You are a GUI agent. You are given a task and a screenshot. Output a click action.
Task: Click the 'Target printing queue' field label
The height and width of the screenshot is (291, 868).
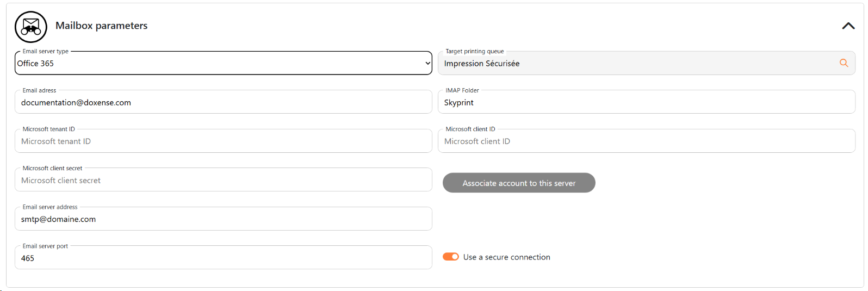click(474, 52)
